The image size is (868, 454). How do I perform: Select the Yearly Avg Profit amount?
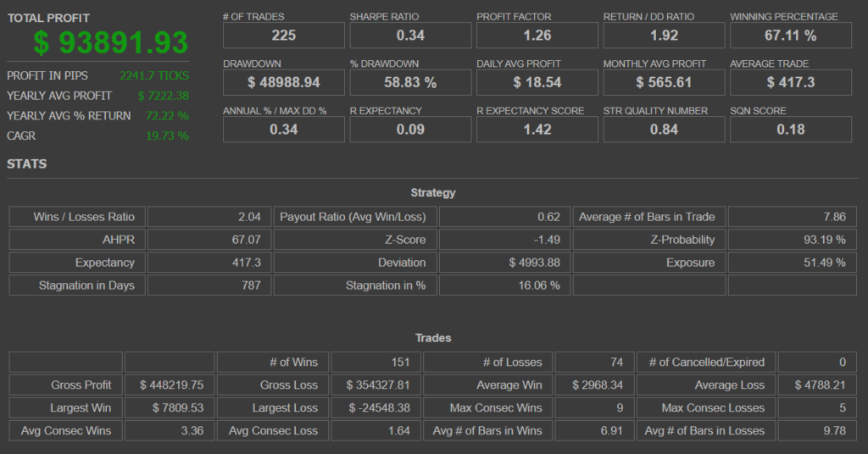pyautogui.click(x=163, y=96)
